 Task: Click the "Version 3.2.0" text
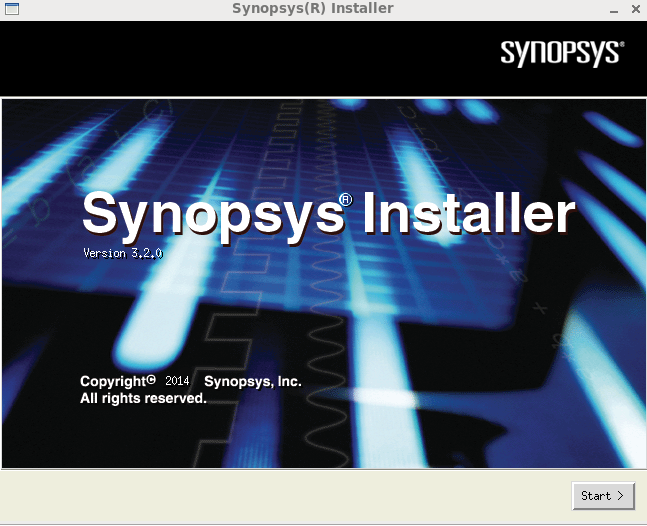(123, 253)
